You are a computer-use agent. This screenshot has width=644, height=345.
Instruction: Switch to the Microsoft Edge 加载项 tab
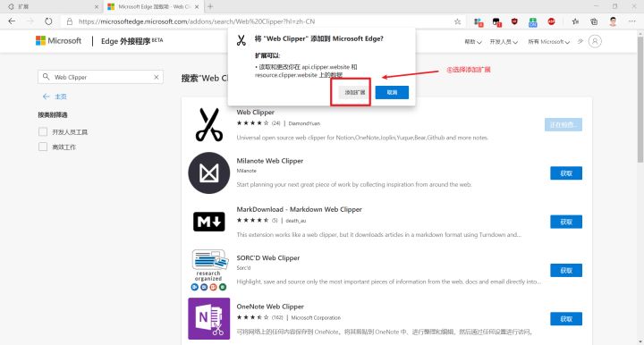point(152,6)
